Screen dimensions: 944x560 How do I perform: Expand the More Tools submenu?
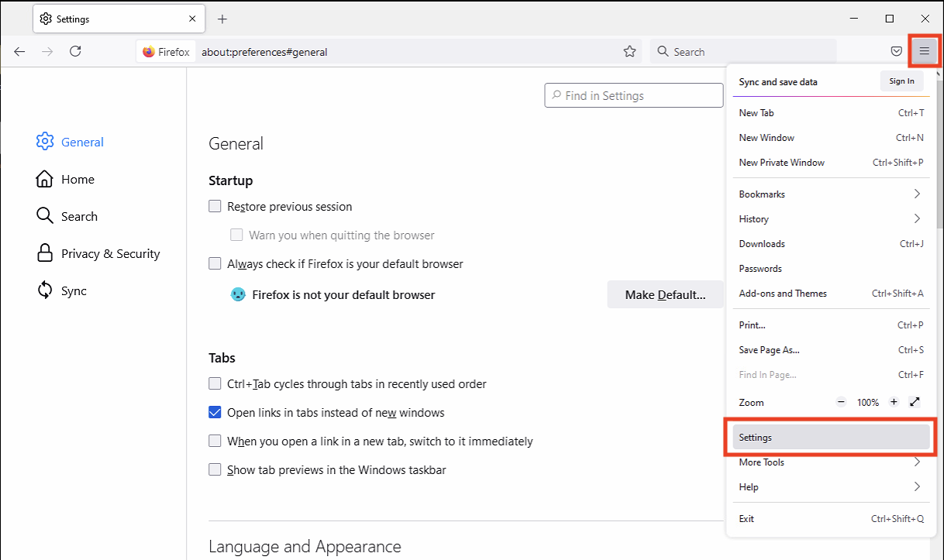point(831,462)
